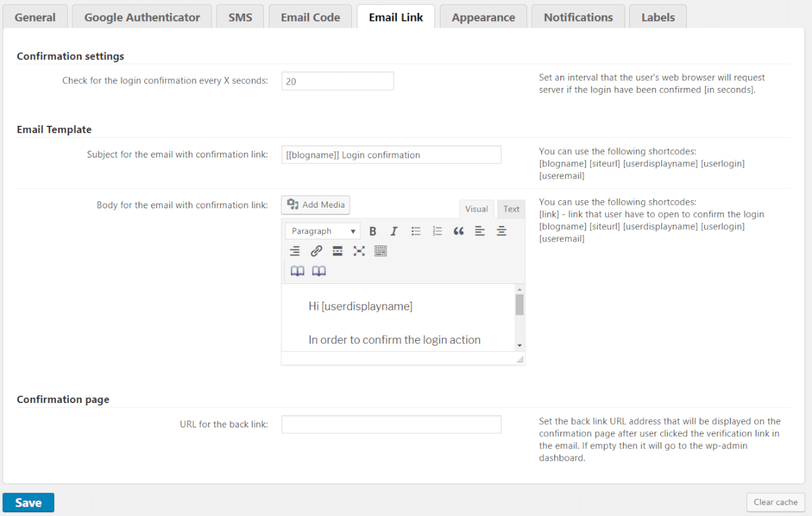
Task: Apply italic formatting in the editor
Action: tap(394, 231)
